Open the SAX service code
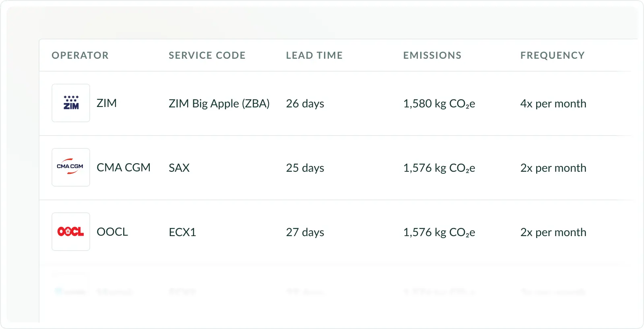The image size is (644, 329). 179,168
